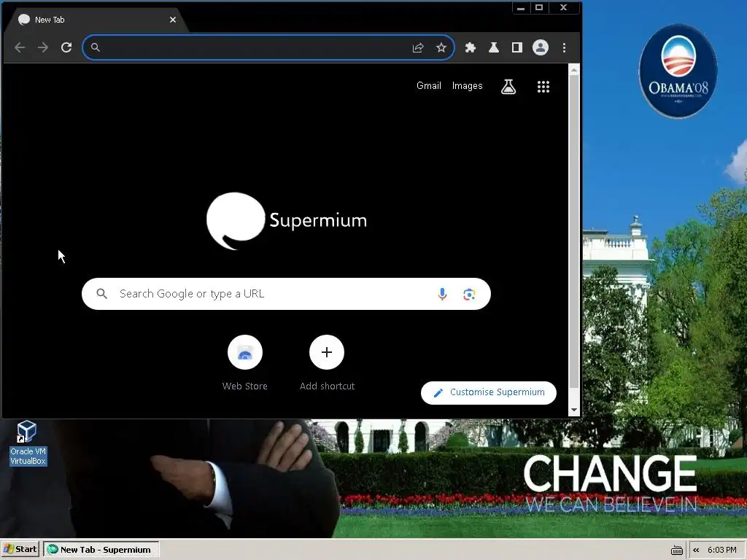Open the Extensions puzzle piece menu
The width and height of the screenshot is (747, 560).
[471, 47]
